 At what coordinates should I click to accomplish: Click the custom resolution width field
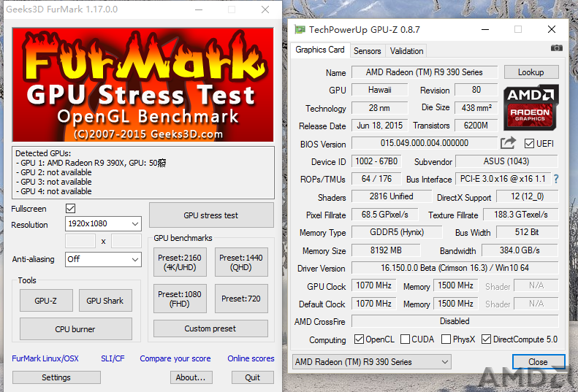80,241
